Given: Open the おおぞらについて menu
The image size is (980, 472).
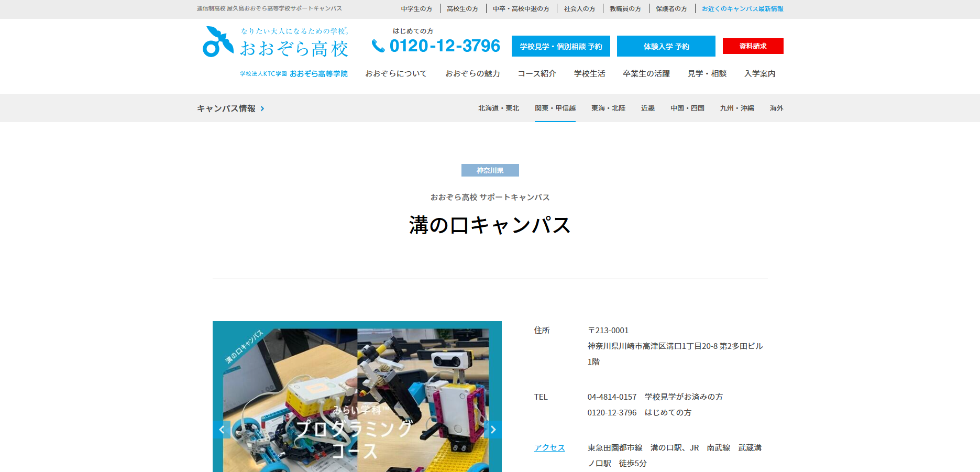Looking at the screenshot, I should click(x=396, y=73).
